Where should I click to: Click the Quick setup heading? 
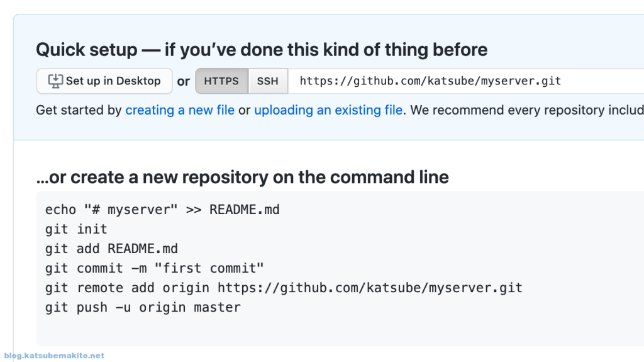pos(262,50)
